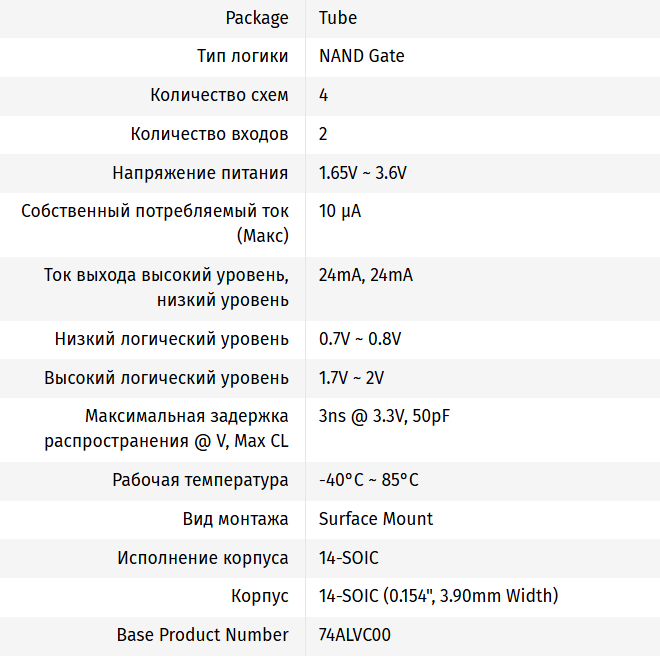The height and width of the screenshot is (665, 660).
Task: Click the "NAND Gate" logic type value
Action: tap(362, 56)
